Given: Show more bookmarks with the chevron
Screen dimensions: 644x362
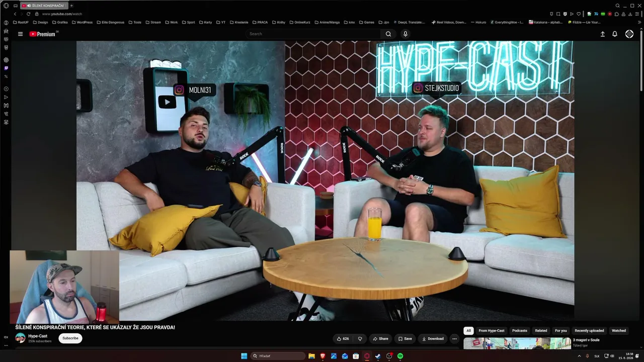Looking at the screenshot, I should coord(640,23).
